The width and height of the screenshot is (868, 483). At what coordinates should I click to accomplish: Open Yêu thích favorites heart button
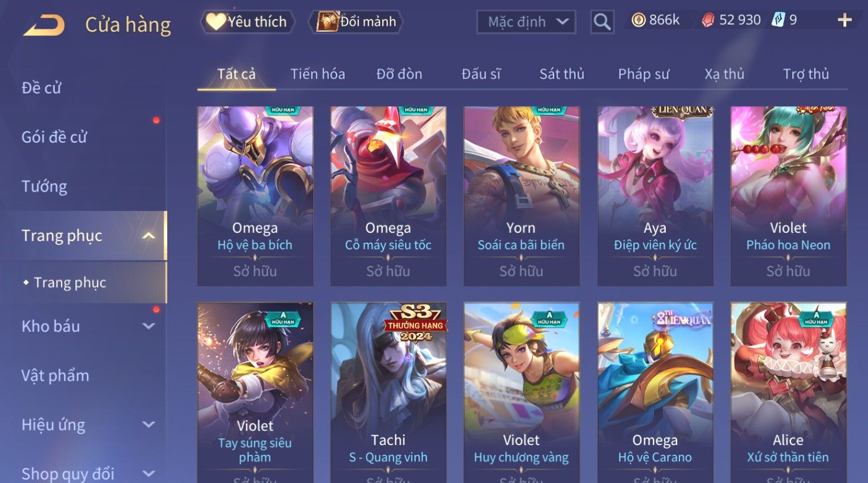pos(248,22)
